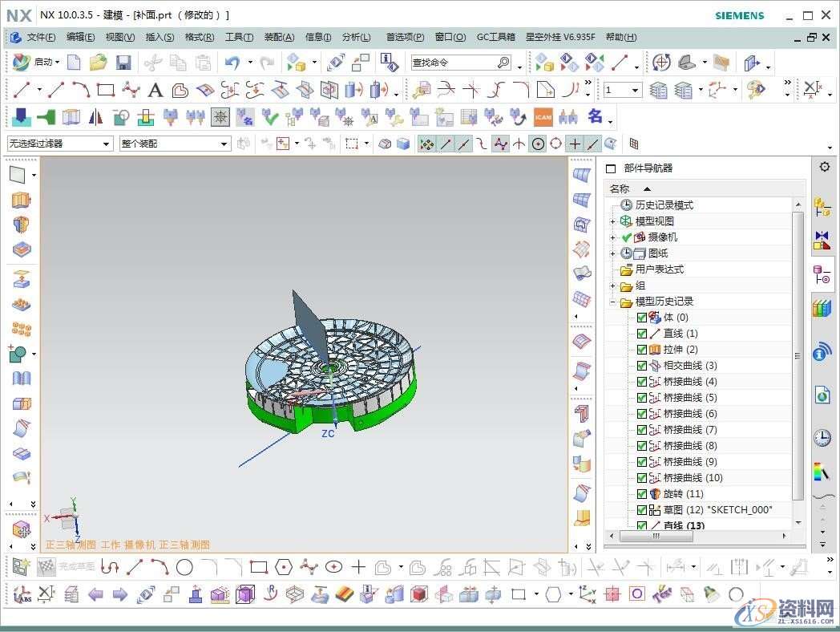Select the circle sketch tool in bottom toolbar
840x632 pixels.
pyautogui.click(x=184, y=568)
